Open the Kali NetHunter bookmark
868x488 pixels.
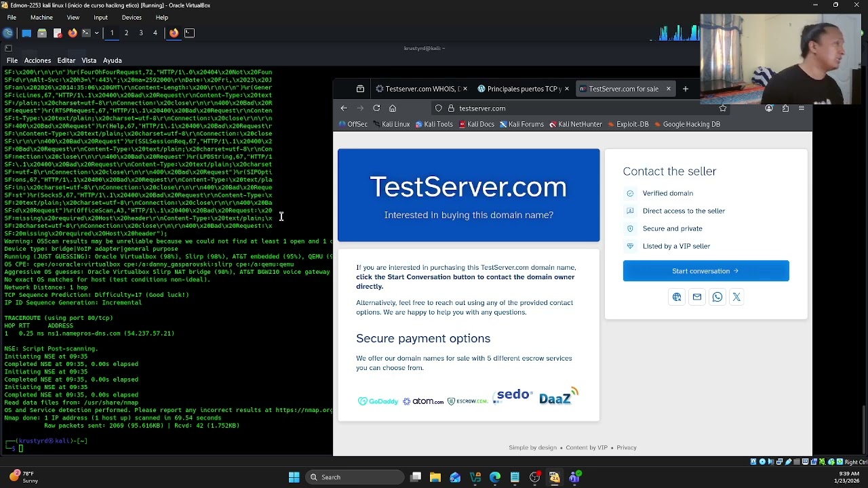576,124
